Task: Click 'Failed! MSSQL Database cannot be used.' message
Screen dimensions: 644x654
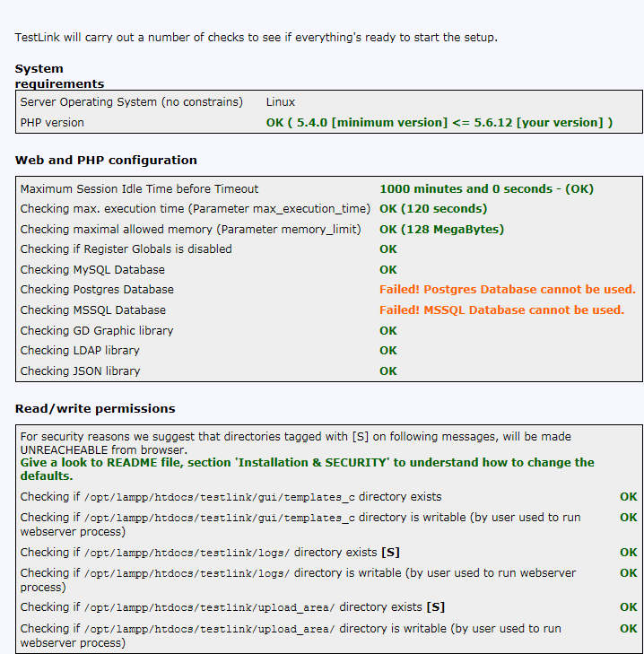Action: 501,310
